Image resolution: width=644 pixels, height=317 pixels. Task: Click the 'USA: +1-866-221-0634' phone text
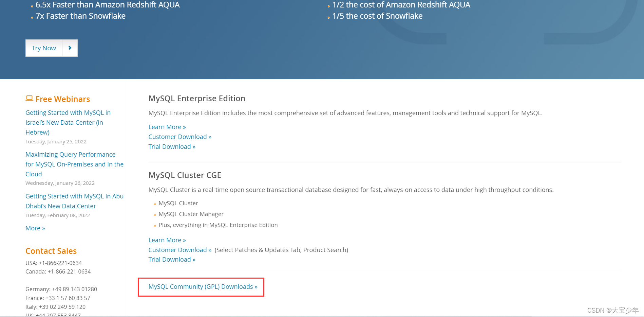click(54, 263)
